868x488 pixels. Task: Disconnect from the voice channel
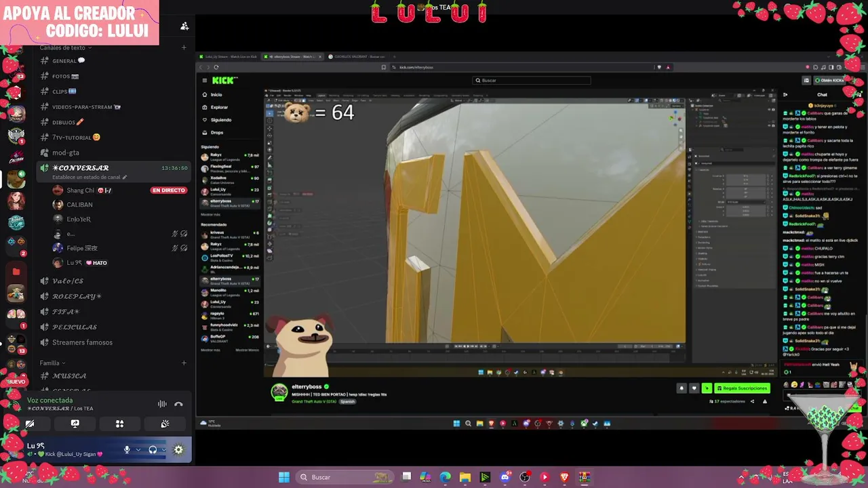click(178, 404)
